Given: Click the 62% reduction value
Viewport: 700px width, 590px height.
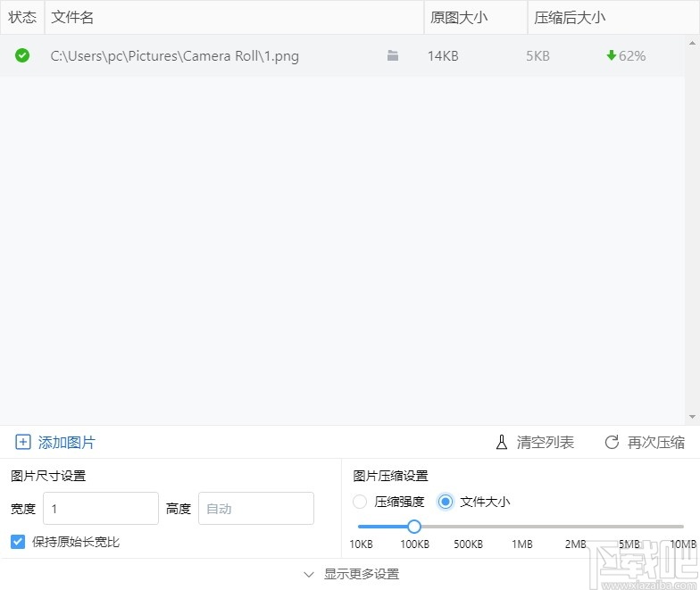Looking at the screenshot, I should 632,55.
